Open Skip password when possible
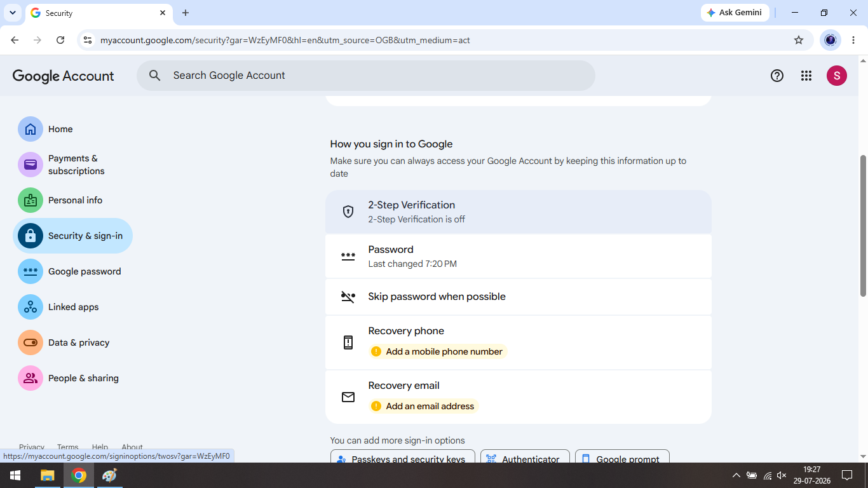Screen dimensions: 868x488 click(x=519, y=297)
